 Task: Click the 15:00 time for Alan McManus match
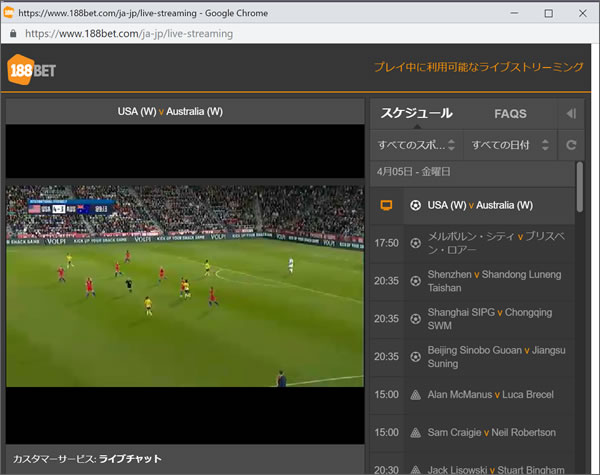(x=386, y=395)
